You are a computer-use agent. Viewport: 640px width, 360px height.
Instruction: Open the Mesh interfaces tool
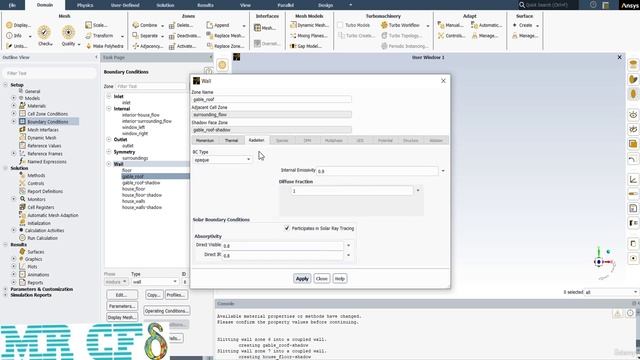(x=264, y=28)
